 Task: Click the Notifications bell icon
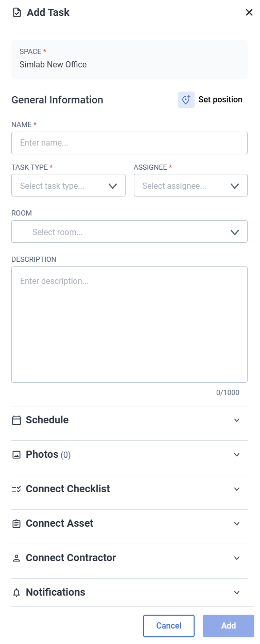click(16, 593)
